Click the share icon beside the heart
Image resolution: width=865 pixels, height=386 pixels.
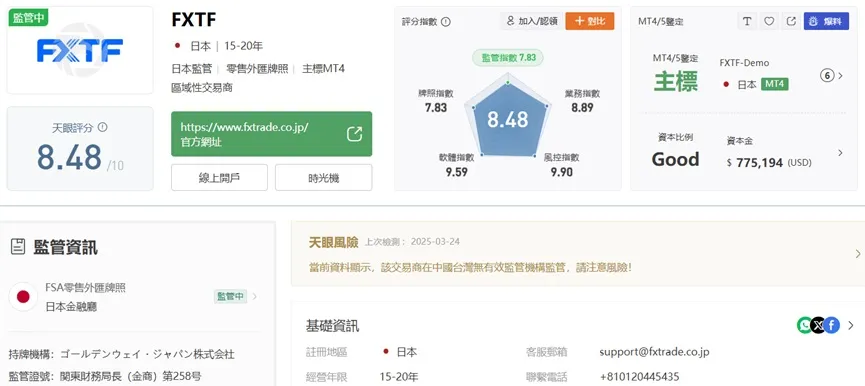pyautogui.click(x=791, y=21)
